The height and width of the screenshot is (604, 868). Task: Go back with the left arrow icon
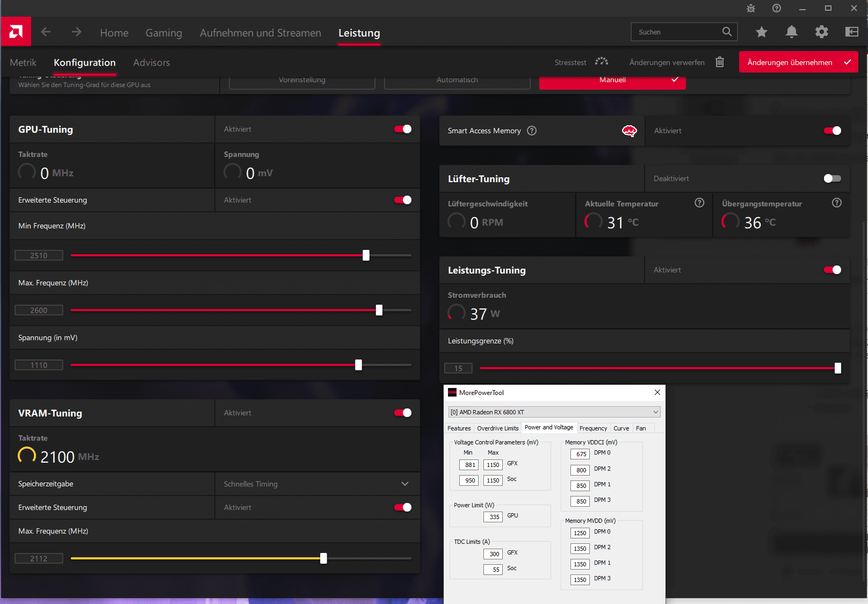click(46, 32)
